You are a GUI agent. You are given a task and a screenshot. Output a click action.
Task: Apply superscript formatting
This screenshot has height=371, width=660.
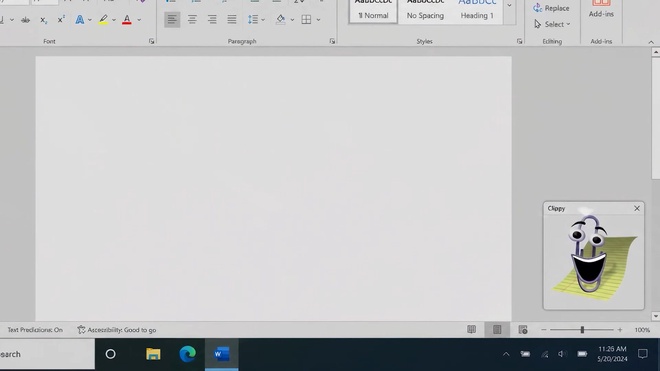pos(61,20)
